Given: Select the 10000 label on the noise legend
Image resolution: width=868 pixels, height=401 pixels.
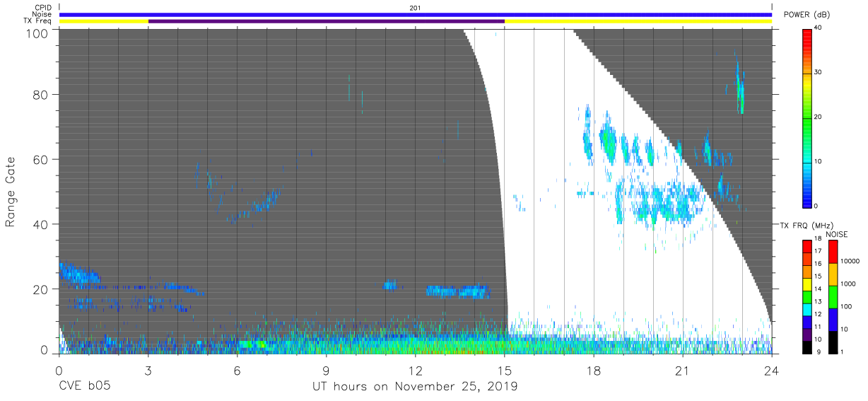Looking at the screenshot, I should (x=849, y=261).
